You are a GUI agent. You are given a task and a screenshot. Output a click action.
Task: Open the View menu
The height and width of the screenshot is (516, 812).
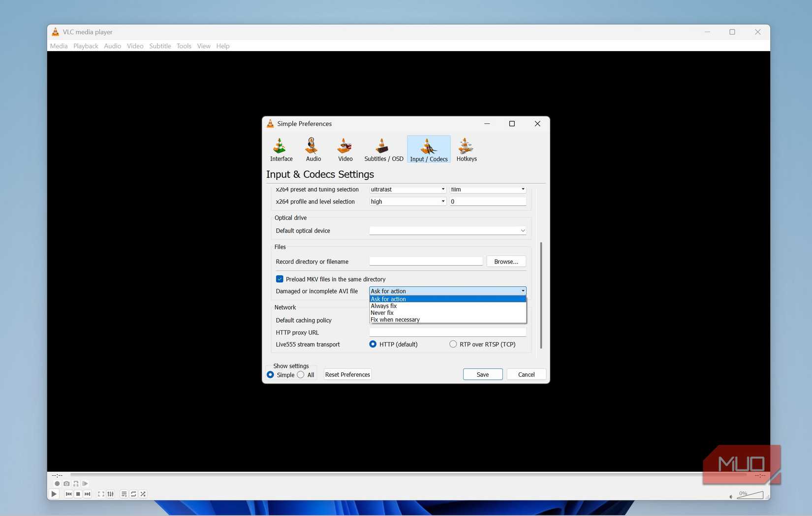tap(203, 46)
